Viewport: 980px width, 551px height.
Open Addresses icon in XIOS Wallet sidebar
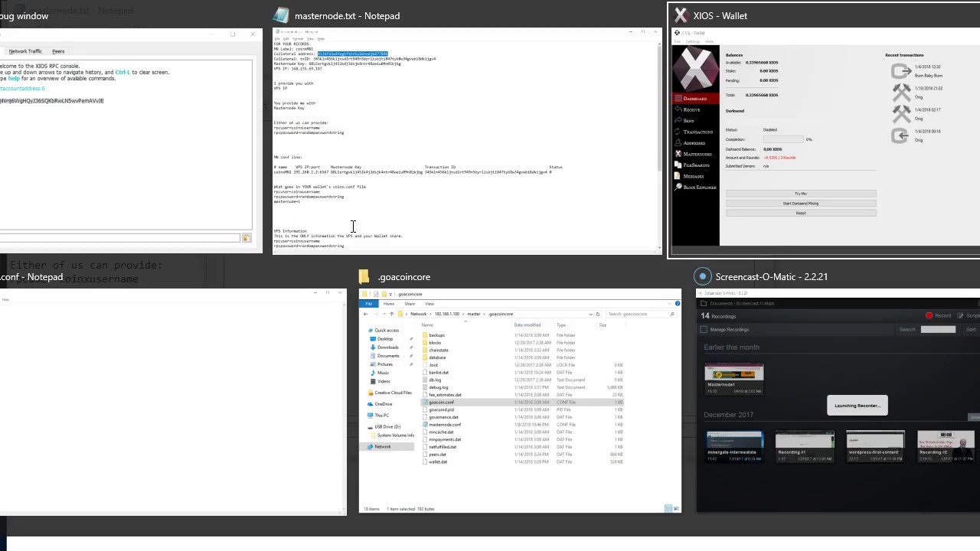tap(678, 143)
